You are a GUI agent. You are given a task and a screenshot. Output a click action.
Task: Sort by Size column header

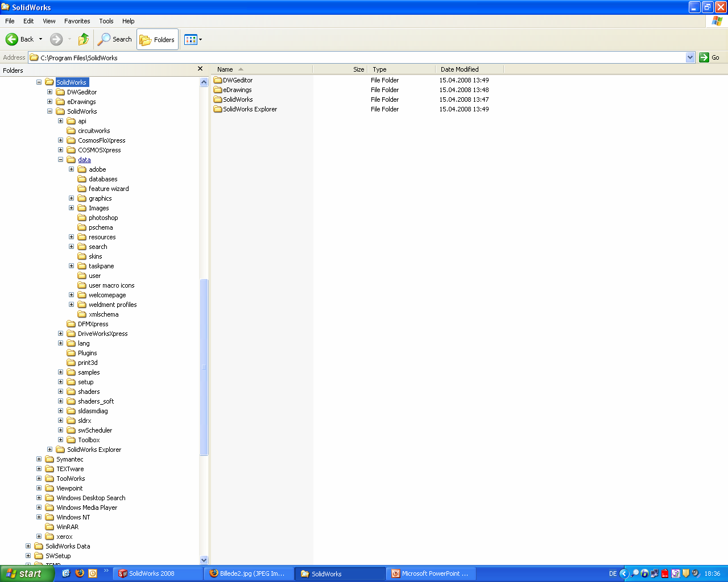pyautogui.click(x=340, y=69)
